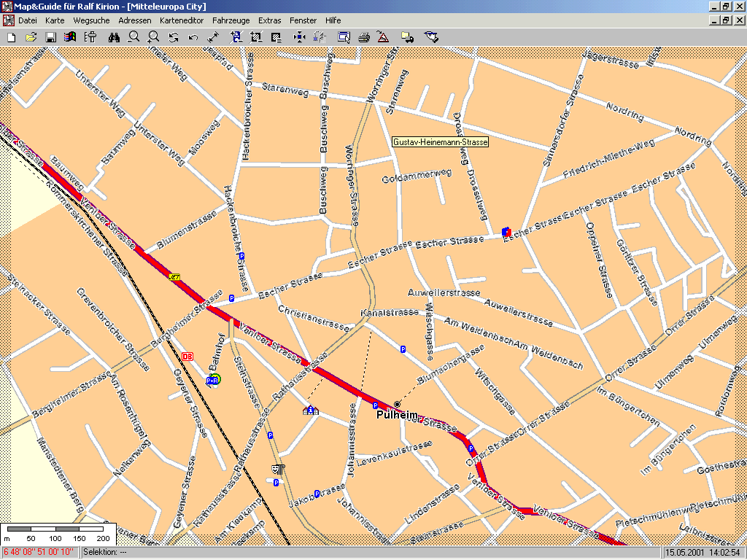This screenshot has width=747, height=560.
Task: Select the diagonal double-arrow distance tool
Action: tap(213, 37)
